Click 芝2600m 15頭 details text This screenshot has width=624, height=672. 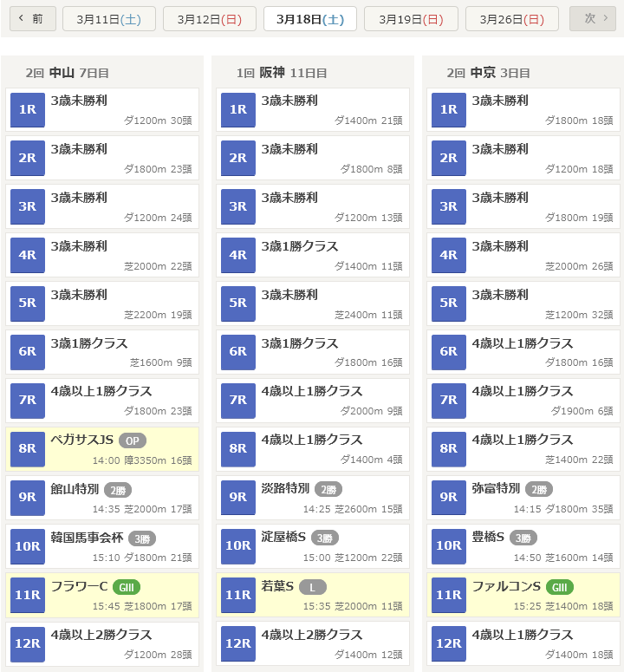(x=368, y=509)
